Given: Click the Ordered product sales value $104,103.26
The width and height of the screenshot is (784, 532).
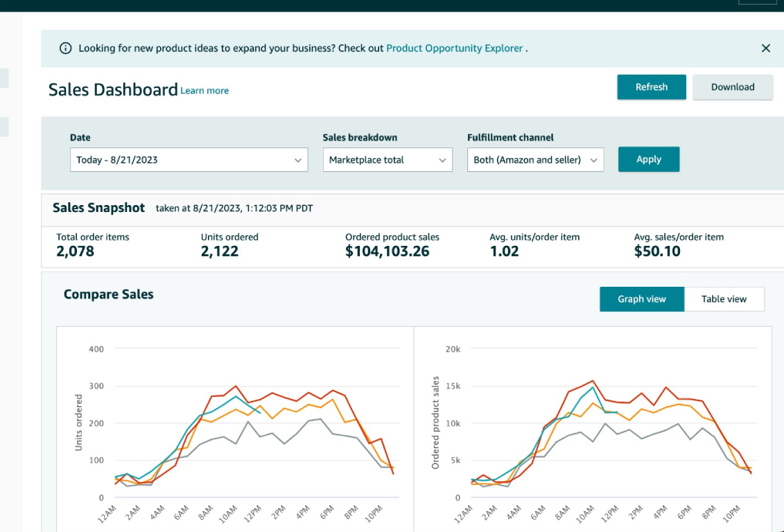Looking at the screenshot, I should click(387, 251).
